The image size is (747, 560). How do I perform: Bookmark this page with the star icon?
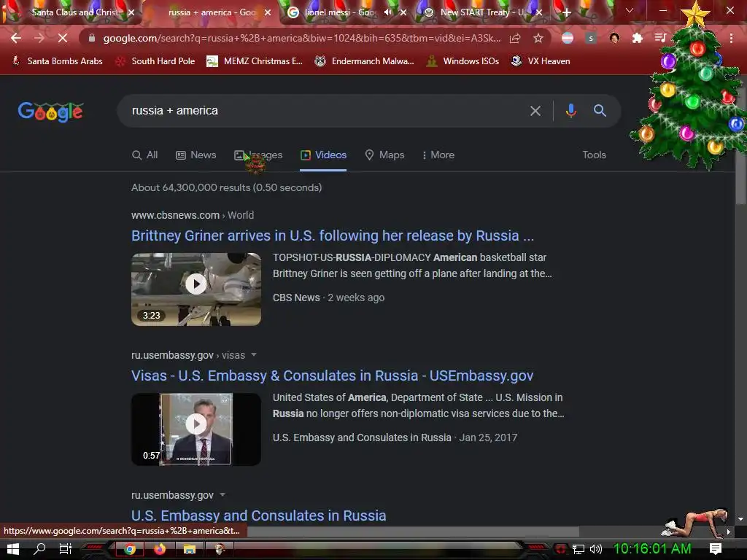(538, 38)
